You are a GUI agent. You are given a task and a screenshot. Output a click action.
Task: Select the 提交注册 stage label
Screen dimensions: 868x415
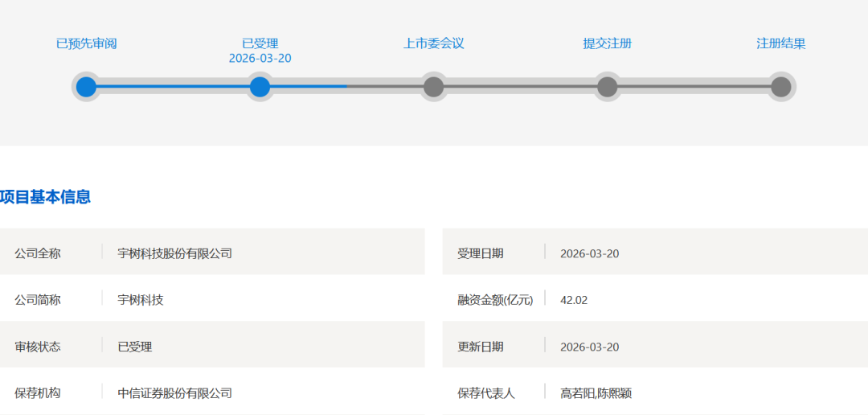[x=608, y=43]
